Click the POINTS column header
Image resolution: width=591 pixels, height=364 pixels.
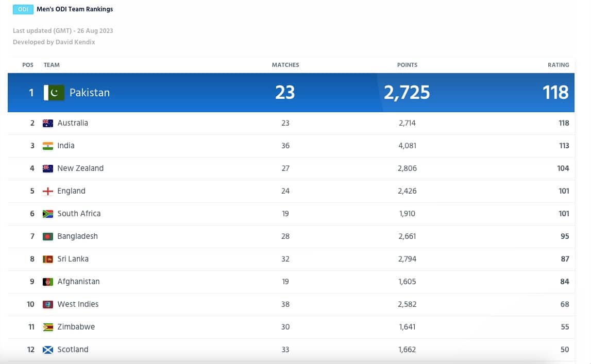[x=407, y=65]
